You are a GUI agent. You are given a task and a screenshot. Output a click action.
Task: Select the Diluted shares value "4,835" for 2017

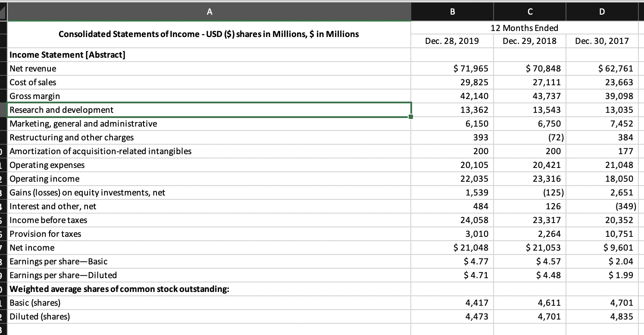point(602,316)
